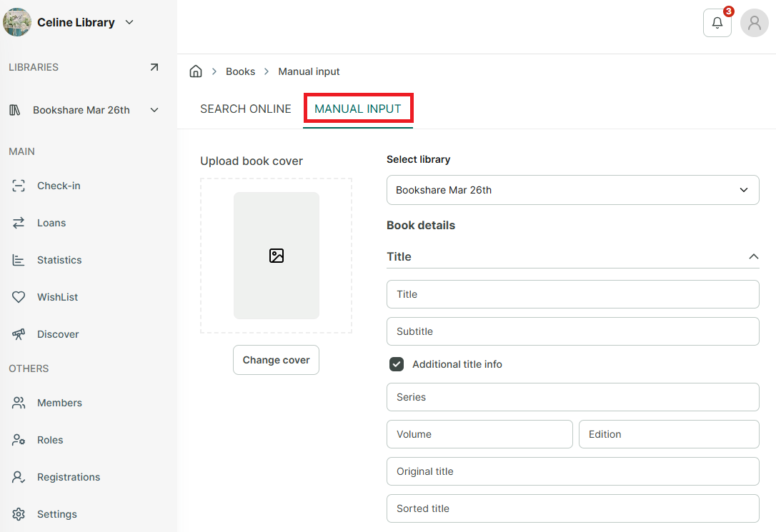Expand the Celine Library account dropdown
This screenshot has width=776, height=532.
[x=129, y=22]
